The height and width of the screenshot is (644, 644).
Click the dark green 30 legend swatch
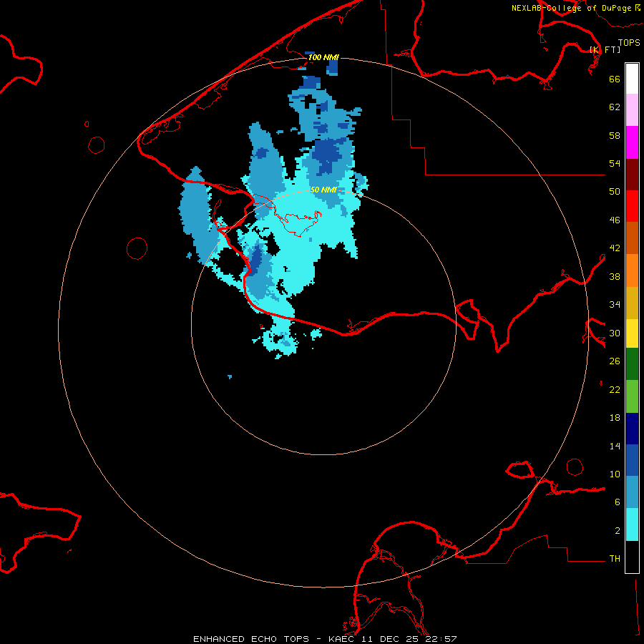[x=632, y=364]
